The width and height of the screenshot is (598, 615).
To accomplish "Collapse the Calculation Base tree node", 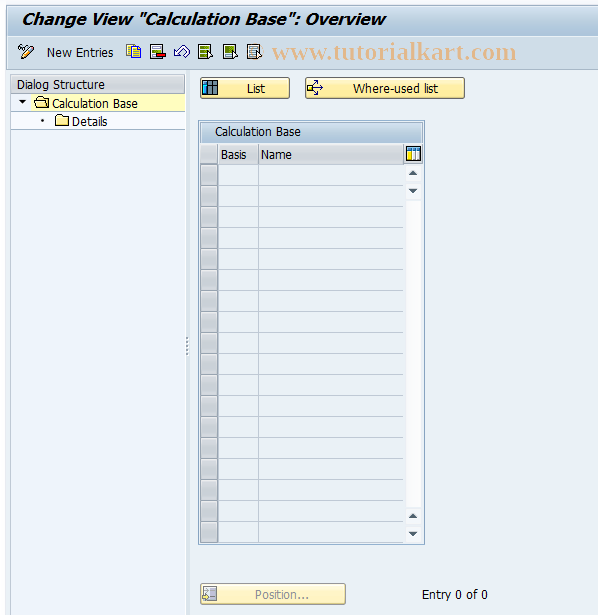I will (x=22, y=102).
